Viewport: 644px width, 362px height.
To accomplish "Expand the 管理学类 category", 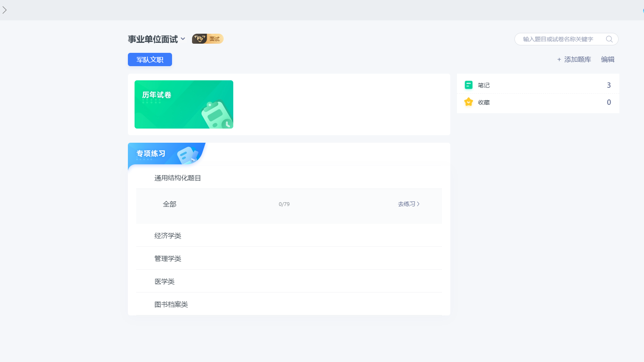I will [168, 258].
